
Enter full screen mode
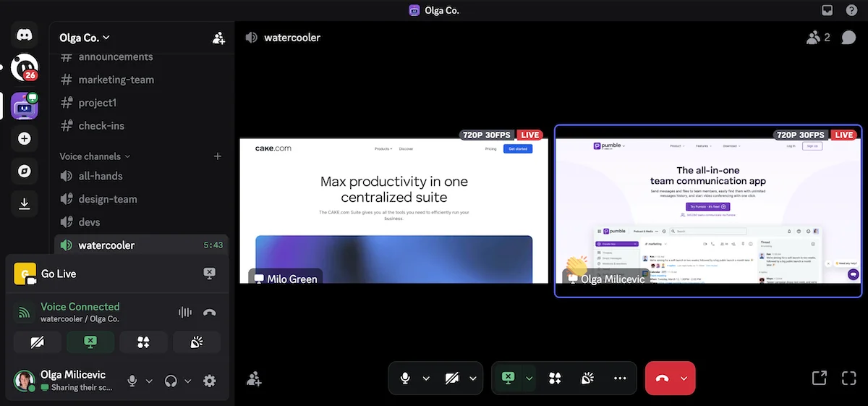(848, 378)
